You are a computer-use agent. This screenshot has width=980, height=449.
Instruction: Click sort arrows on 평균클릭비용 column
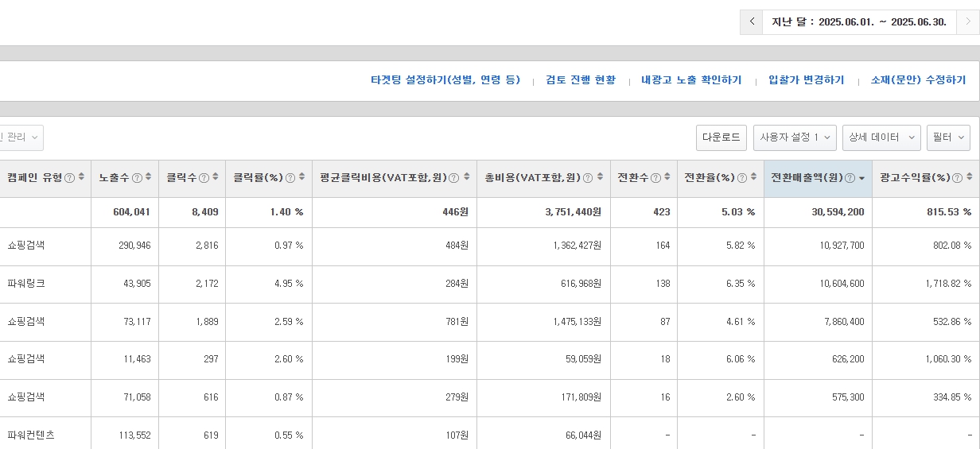coord(465,178)
